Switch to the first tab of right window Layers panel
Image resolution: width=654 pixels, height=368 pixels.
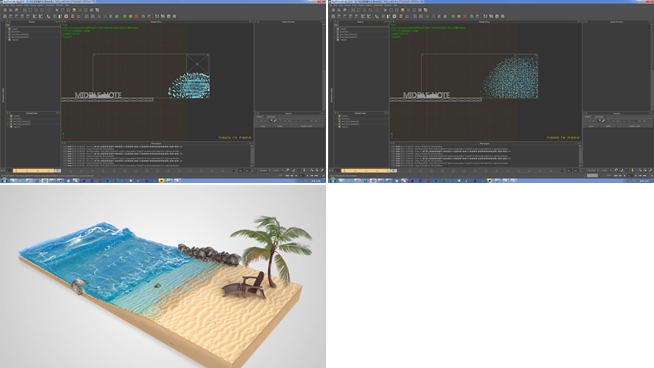588,117
